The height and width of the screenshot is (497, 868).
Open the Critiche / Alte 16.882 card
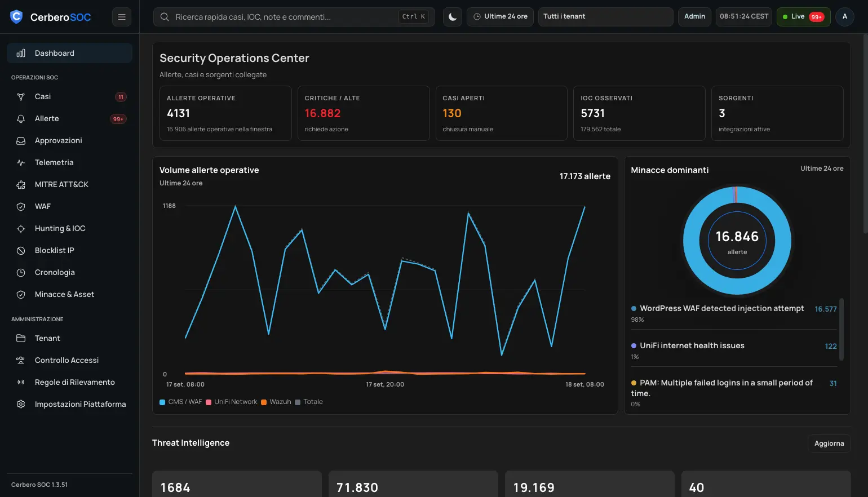click(364, 113)
